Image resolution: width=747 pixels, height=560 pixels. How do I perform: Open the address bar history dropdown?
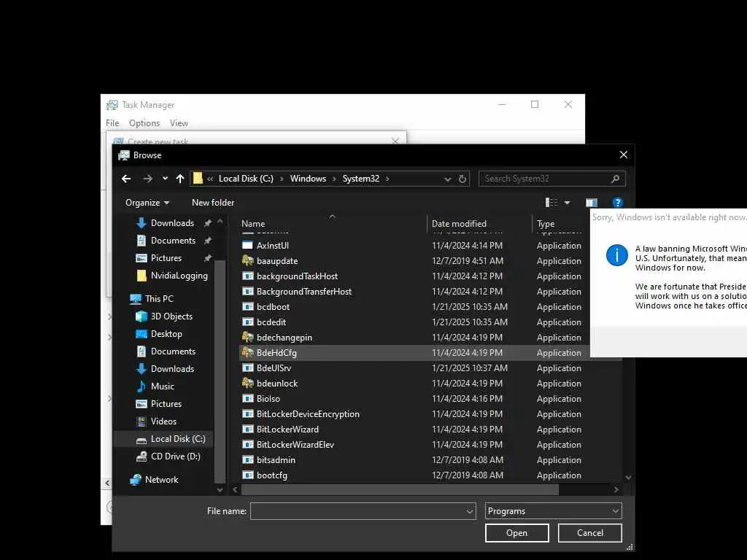[447, 179]
